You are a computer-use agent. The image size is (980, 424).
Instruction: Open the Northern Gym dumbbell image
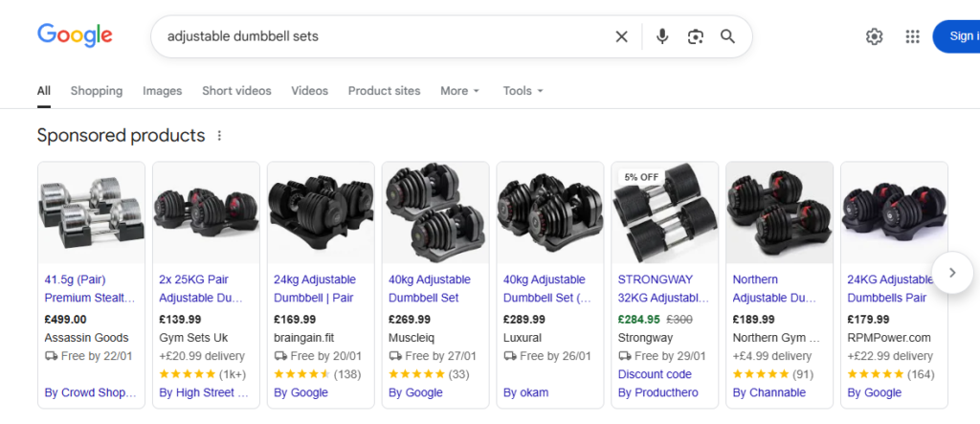point(779,212)
